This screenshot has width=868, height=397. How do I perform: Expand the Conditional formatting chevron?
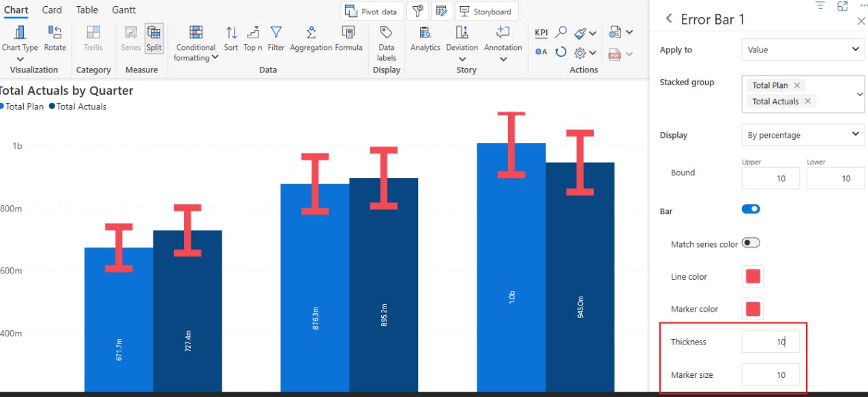pyautogui.click(x=215, y=57)
